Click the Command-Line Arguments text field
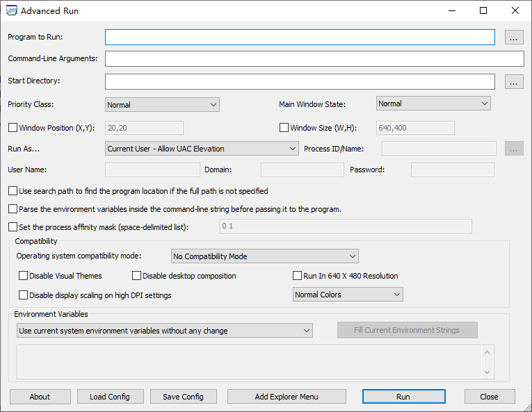 314,59
